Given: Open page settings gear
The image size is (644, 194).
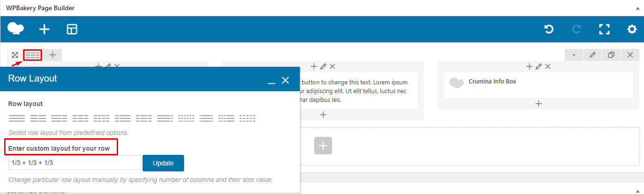Looking at the screenshot, I should tap(632, 29).
